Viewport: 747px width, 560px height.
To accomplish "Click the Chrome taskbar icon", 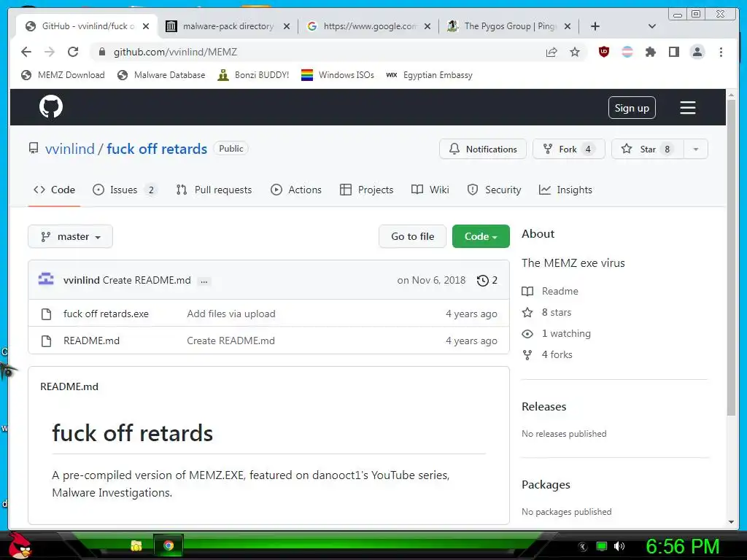I will click(169, 545).
